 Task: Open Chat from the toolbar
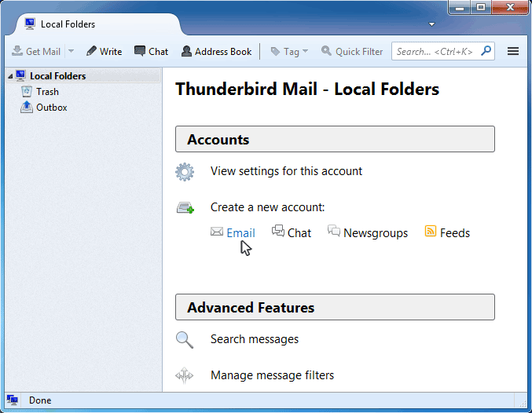pos(151,52)
